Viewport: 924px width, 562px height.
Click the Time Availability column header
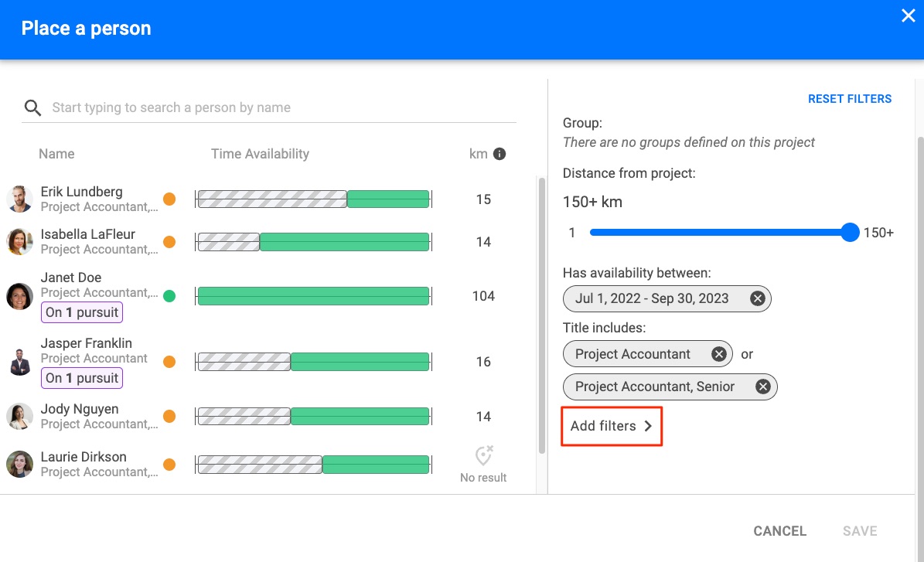coord(260,154)
